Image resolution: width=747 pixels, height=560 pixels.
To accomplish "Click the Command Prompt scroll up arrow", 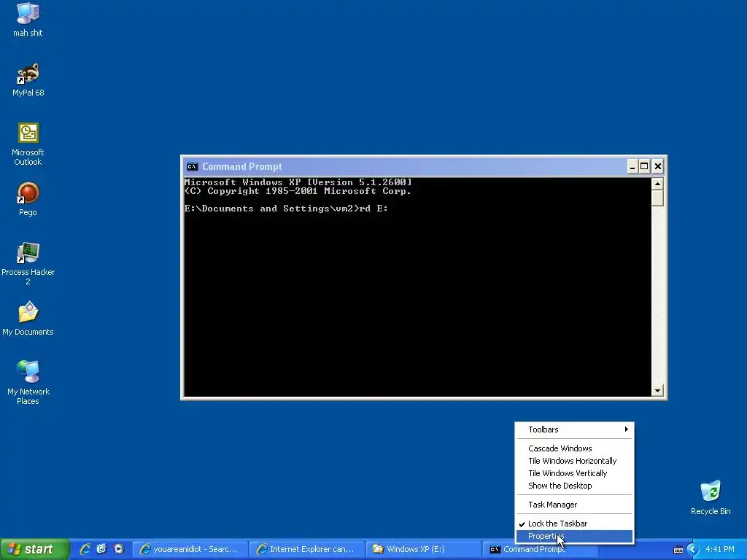I will [657, 184].
